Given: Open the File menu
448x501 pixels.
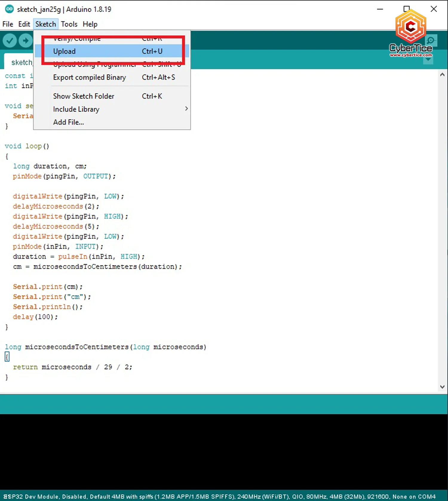Looking at the screenshot, I should tap(8, 24).
